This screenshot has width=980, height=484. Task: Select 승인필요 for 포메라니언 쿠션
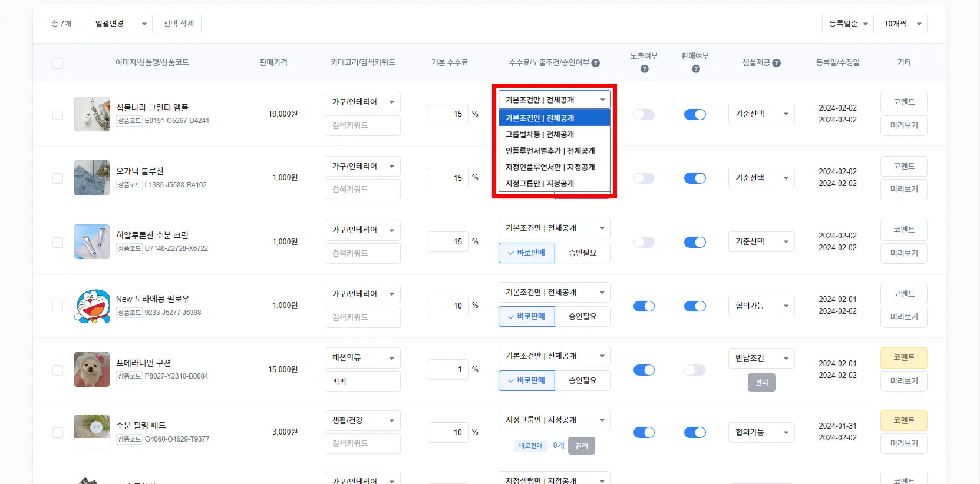[x=582, y=381]
